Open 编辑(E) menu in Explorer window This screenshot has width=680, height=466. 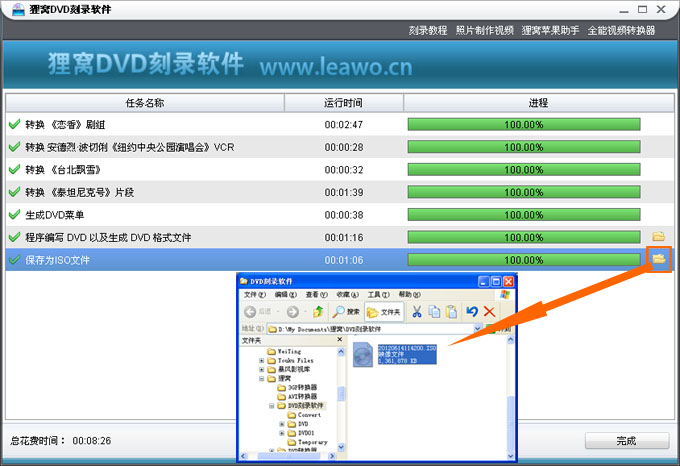(x=285, y=295)
